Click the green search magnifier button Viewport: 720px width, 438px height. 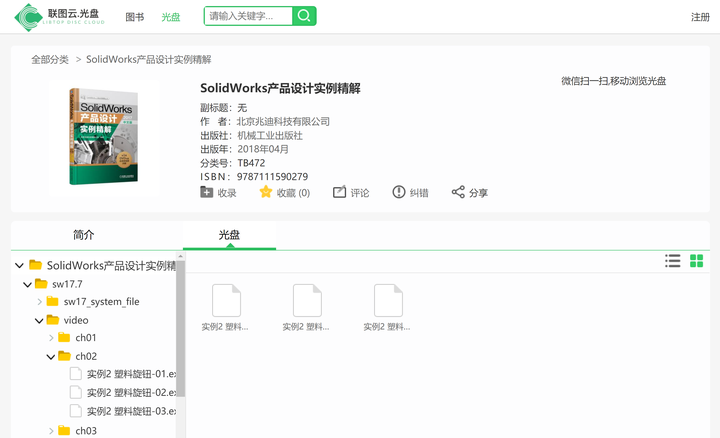(x=304, y=16)
